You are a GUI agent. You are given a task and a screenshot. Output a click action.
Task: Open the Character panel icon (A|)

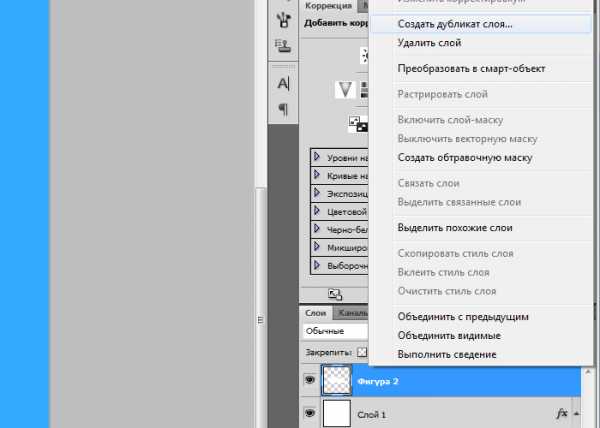pyautogui.click(x=283, y=84)
